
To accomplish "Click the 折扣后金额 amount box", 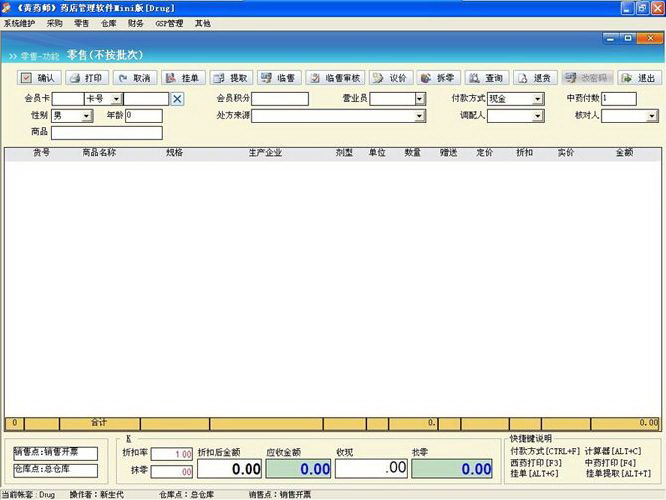I will click(x=229, y=469).
